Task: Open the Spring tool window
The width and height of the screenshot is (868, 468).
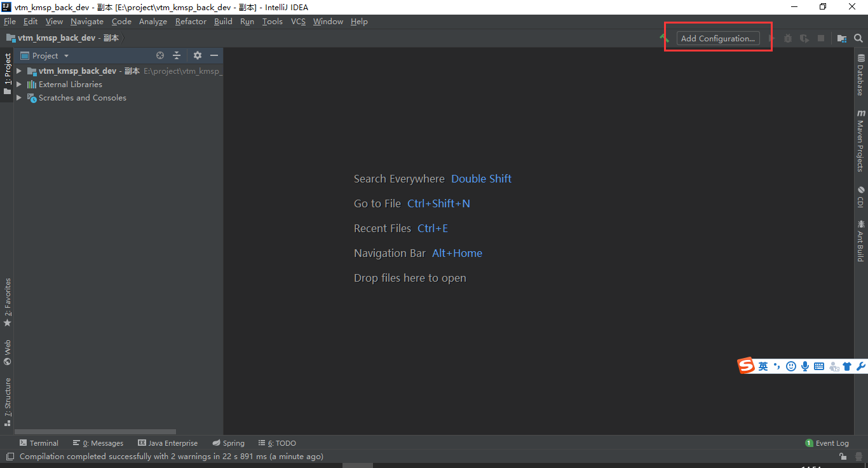Action: click(x=229, y=443)
